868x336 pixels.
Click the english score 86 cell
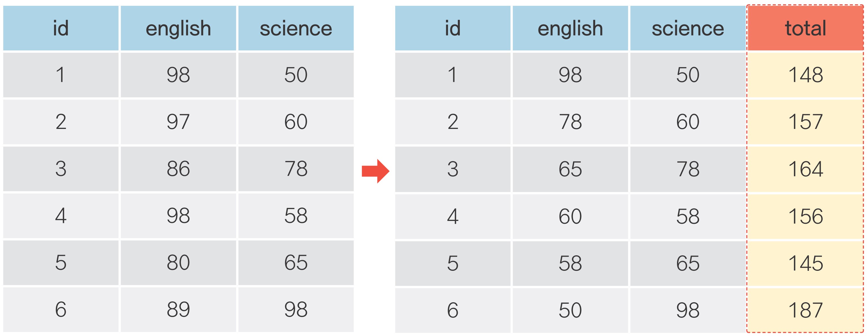178,169
